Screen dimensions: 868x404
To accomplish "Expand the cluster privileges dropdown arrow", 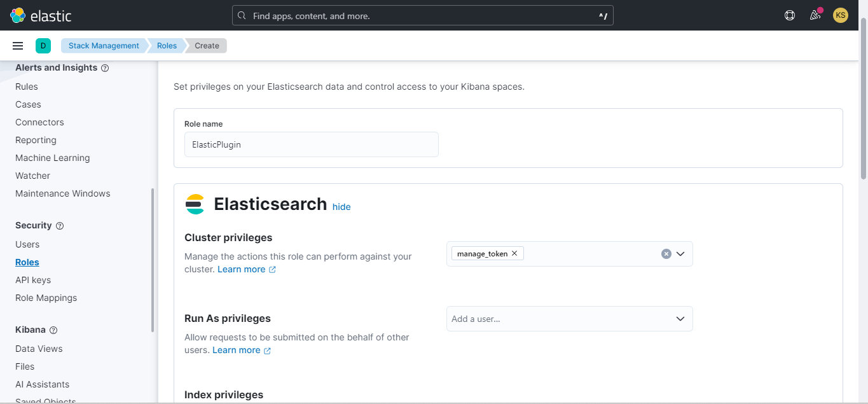I will [x=680, y=254].
